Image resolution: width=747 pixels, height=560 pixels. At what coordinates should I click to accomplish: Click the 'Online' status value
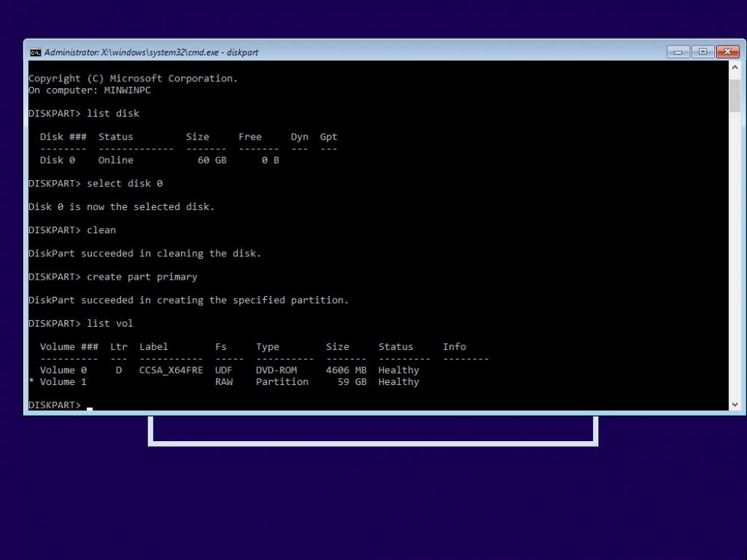(116, 160)
